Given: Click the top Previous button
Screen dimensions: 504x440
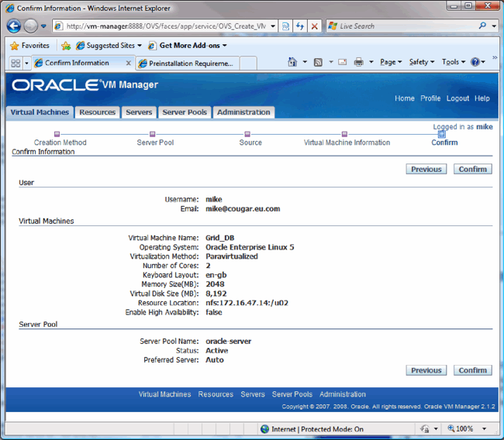Looking at the screenshot, I should click(426, 169).
